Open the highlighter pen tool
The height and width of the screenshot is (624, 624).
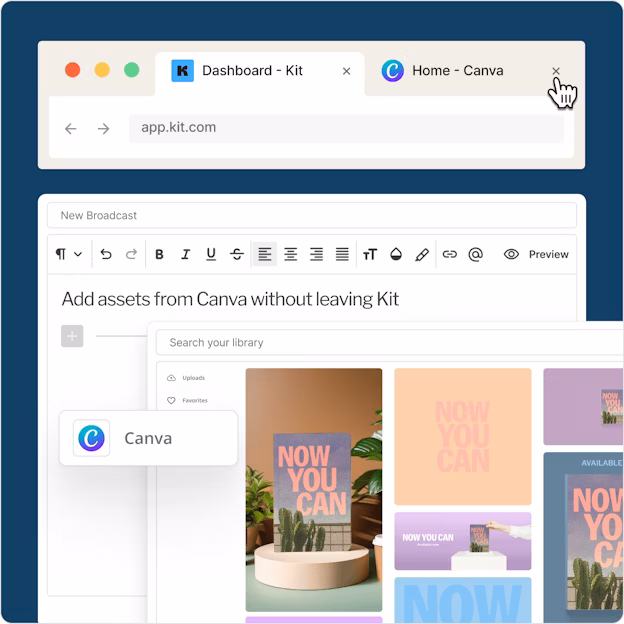point(422,255)
